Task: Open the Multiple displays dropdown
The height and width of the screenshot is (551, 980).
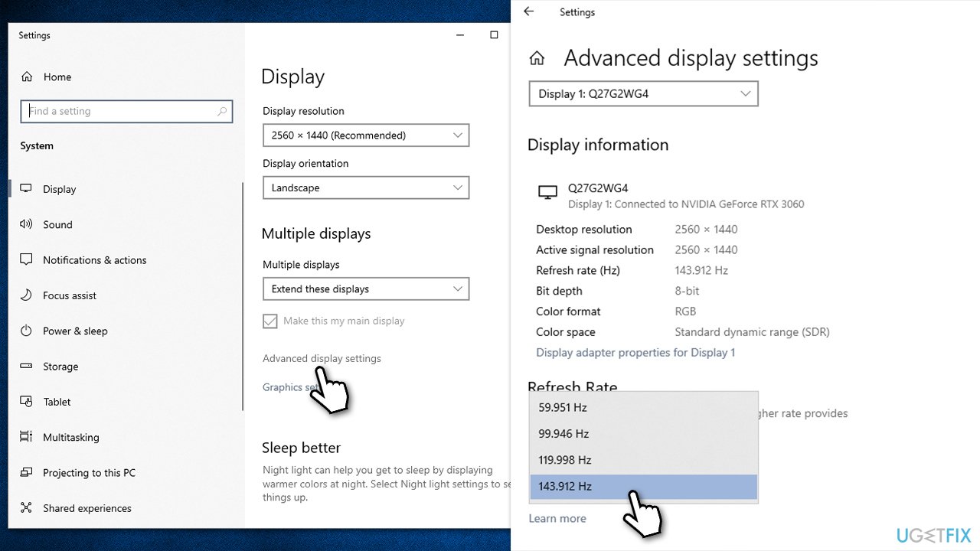Action: click(x=365, y=289)
